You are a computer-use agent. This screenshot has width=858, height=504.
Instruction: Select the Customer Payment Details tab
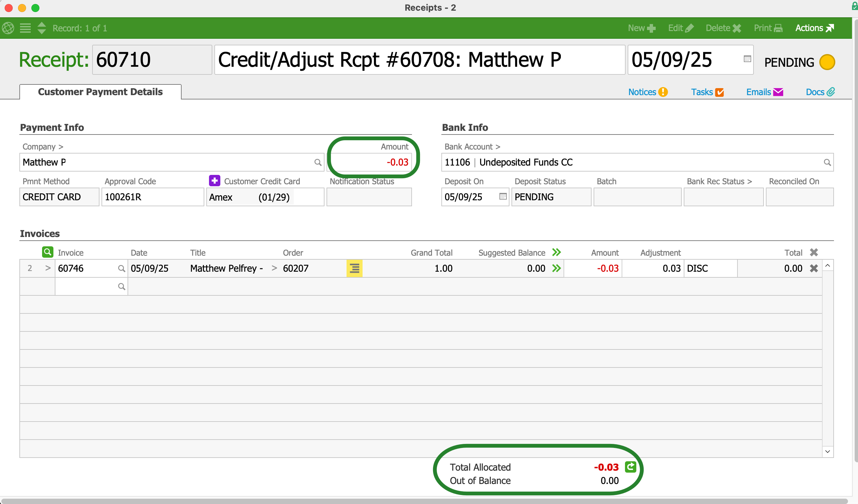click(x=100, y=92)
